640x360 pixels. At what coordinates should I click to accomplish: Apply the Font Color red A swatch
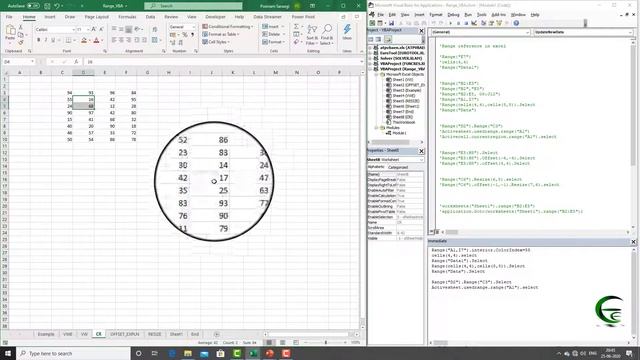pyautogui.click(x=96, y=40)
